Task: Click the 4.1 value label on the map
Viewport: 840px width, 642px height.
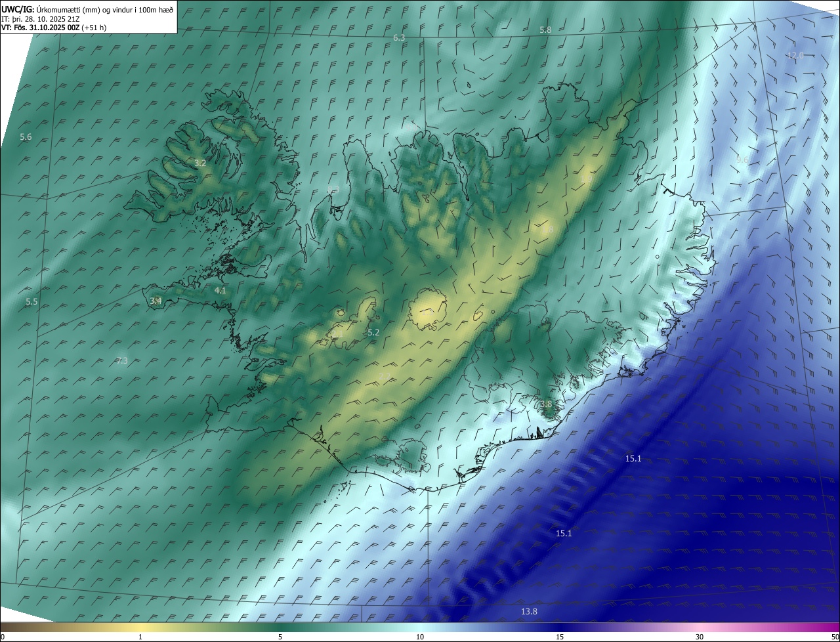Action: [220, 290]
